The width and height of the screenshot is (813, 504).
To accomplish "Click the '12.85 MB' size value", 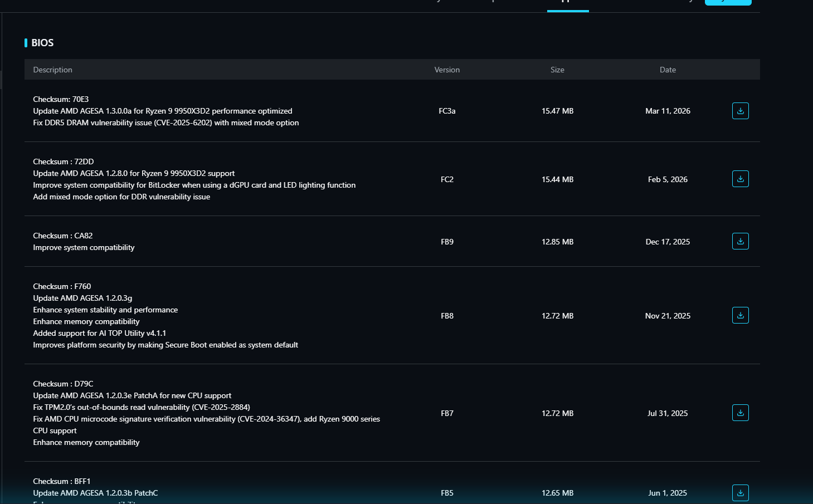I will pos(557,242).
